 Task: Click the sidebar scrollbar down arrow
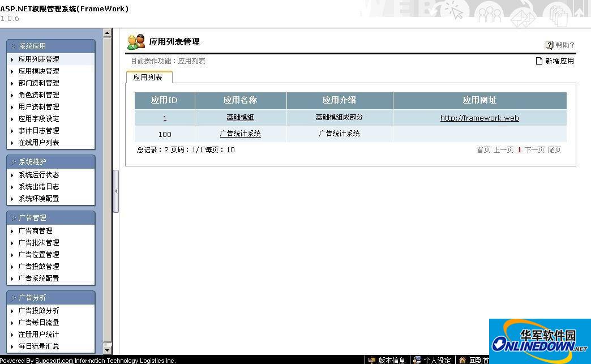tap(107, 350)
